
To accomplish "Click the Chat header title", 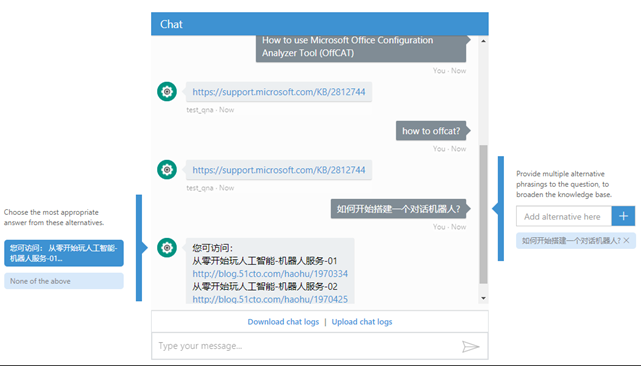I will [171, 24].
